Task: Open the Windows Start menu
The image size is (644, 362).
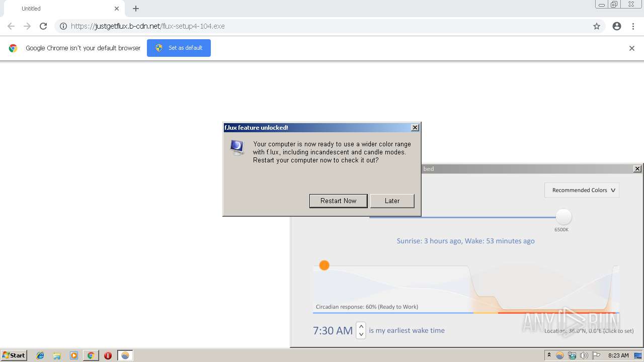Action: [x=14, y=355]
